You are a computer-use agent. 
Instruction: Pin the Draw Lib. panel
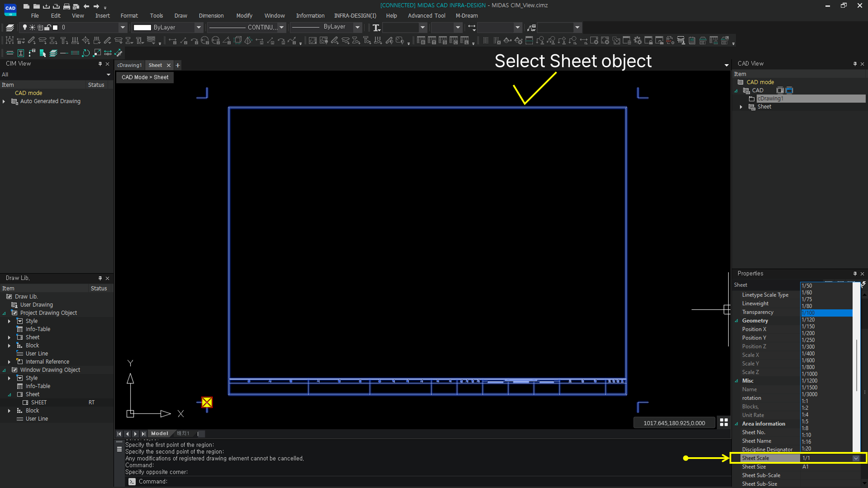[x=100, y=278]
